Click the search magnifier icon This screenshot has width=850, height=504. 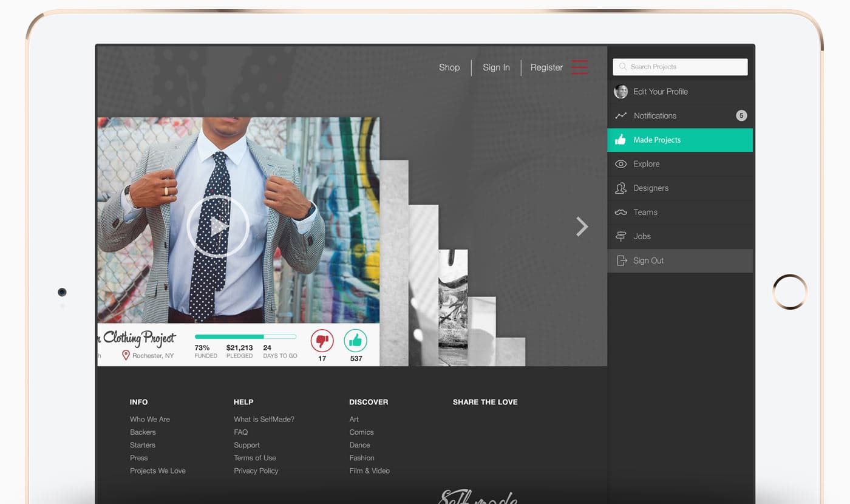623,67
